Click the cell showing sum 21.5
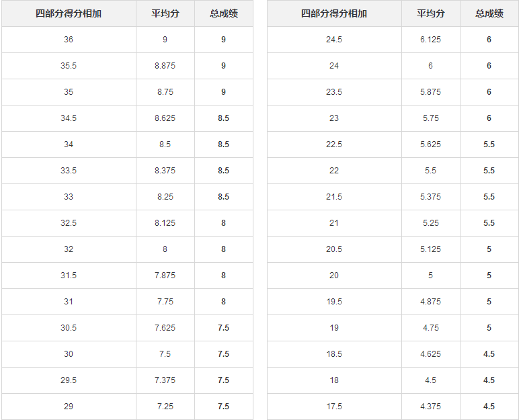This screenshot has width=521, height=420. [334, 197]
